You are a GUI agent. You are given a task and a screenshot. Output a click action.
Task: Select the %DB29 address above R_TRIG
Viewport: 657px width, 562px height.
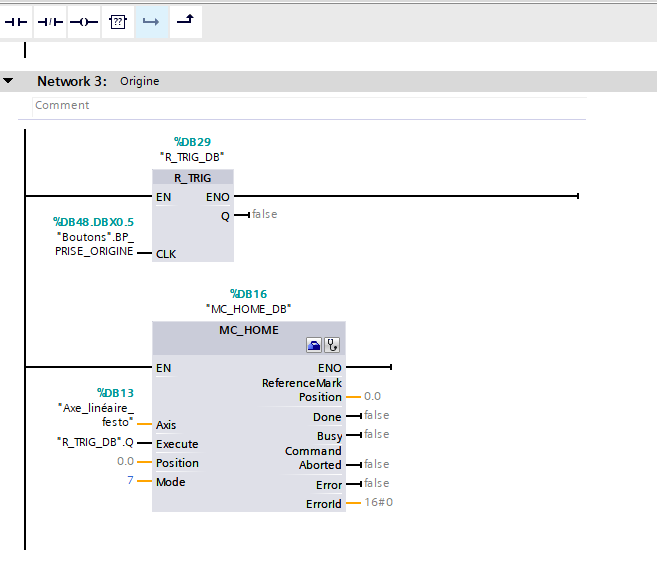[x=192, y=142]
